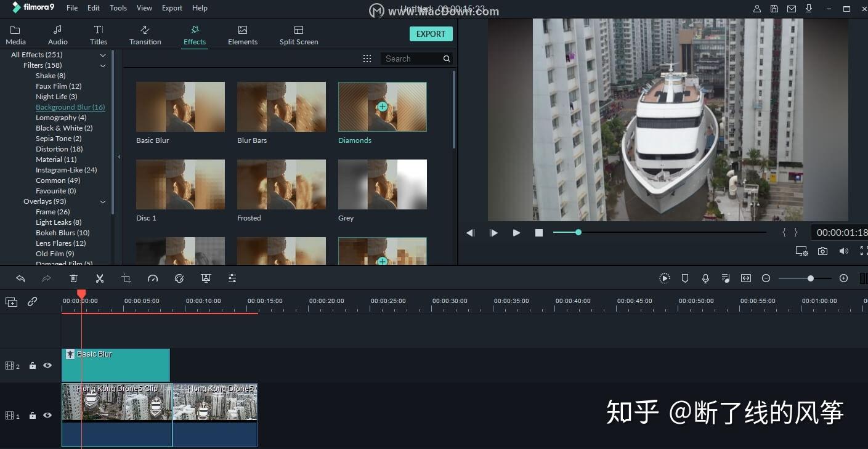The height and width of the screenshot is (449, 868).
Task: Undo the last timeline action
Action: click(x=20, y=278)
